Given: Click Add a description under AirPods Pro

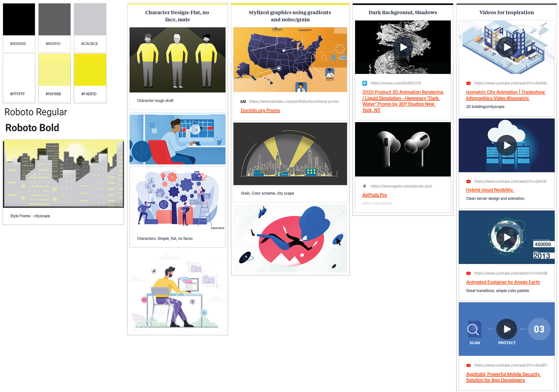Looking at the screenshot, I should pyautogui.click(x=377, y=203).
